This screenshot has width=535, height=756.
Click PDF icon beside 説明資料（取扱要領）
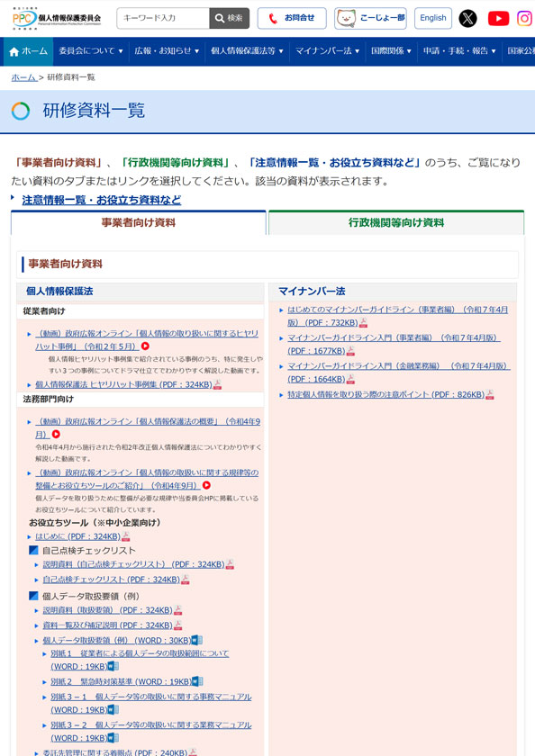[178, 610]
